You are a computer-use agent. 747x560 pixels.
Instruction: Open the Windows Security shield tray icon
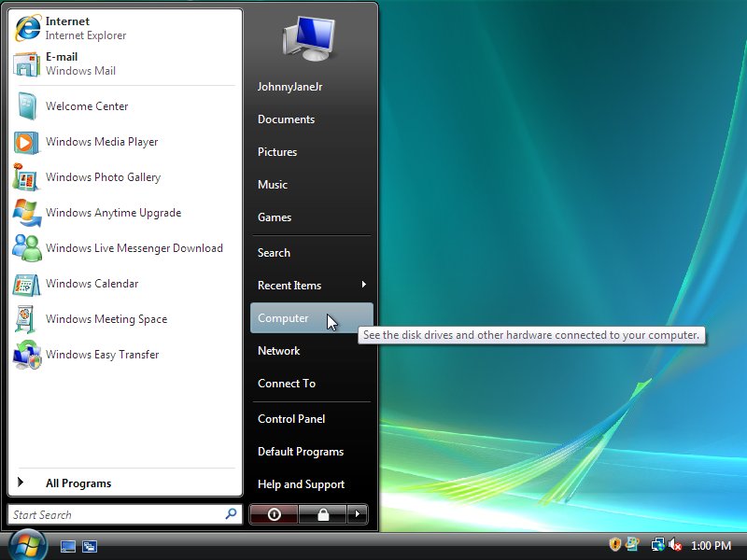[614, 545]
